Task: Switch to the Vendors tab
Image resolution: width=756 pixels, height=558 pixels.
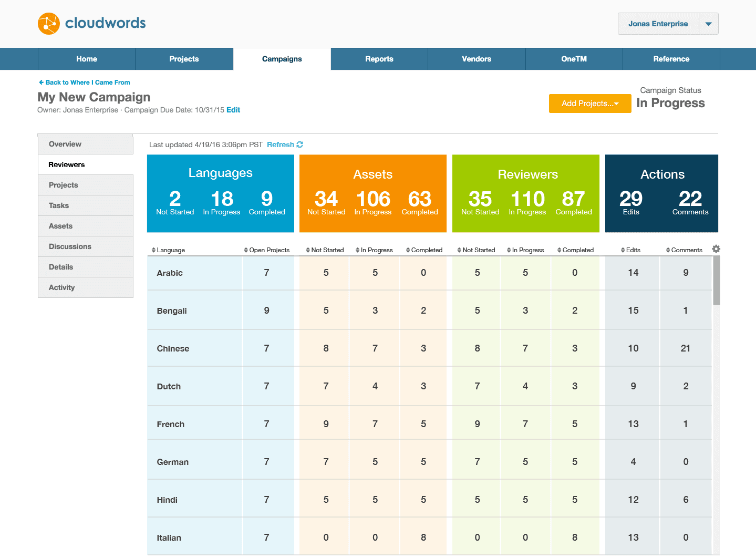Action: [x=477, y=59]
